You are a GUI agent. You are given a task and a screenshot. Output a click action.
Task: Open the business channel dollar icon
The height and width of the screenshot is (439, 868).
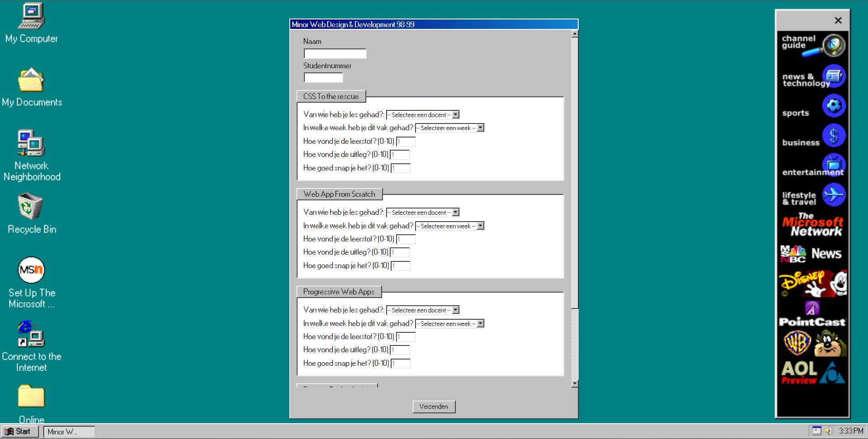[x=834, y=136]
